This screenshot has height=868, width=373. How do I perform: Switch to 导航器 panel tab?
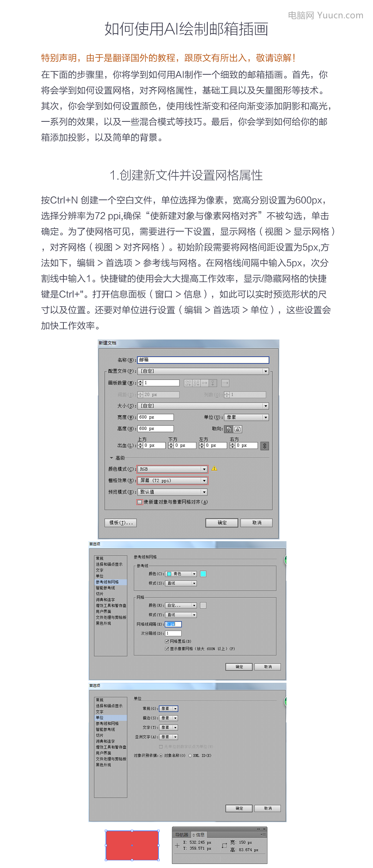point(182,835)
